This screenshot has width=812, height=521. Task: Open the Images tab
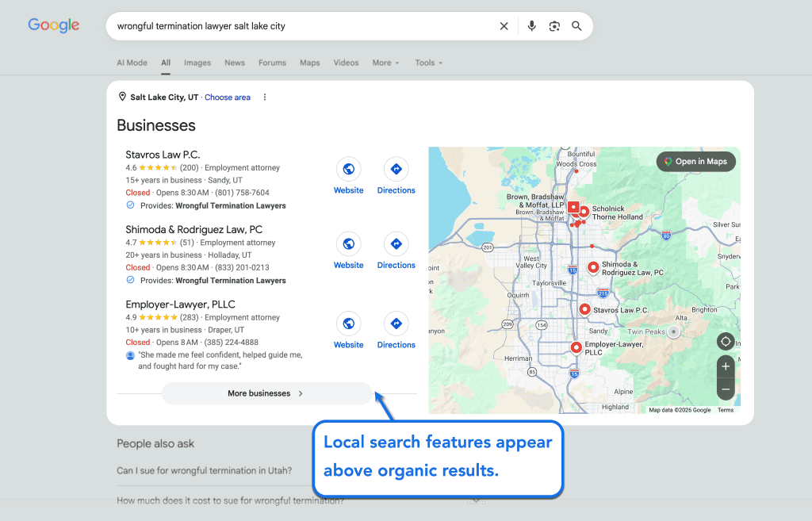197,63
